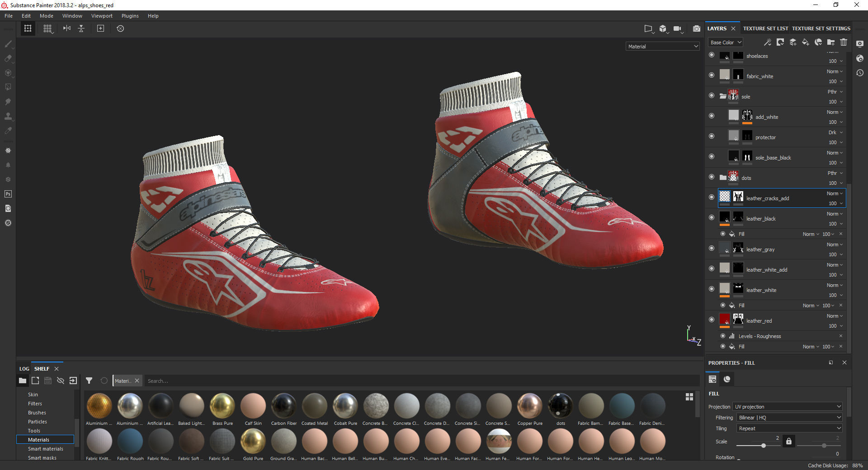
Task: Hide the fabric_white layer
Action: [712, 75]
